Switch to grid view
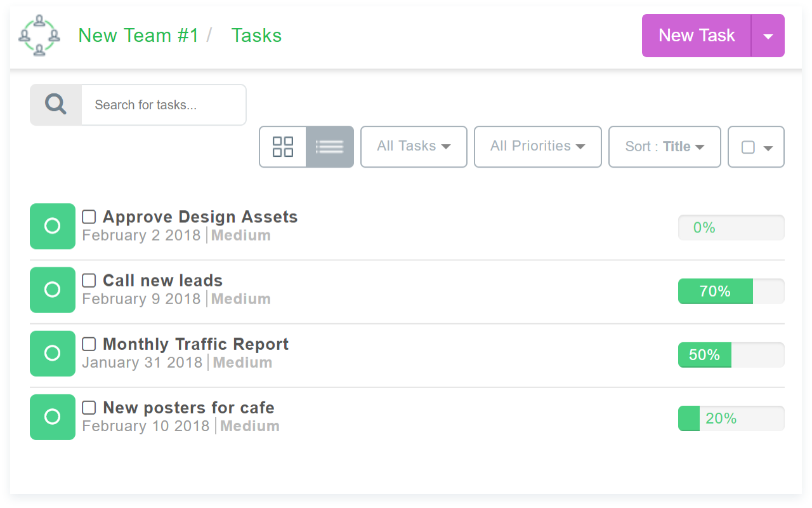Viewport: 812px width, 508px height. click(x=283, y=147)
